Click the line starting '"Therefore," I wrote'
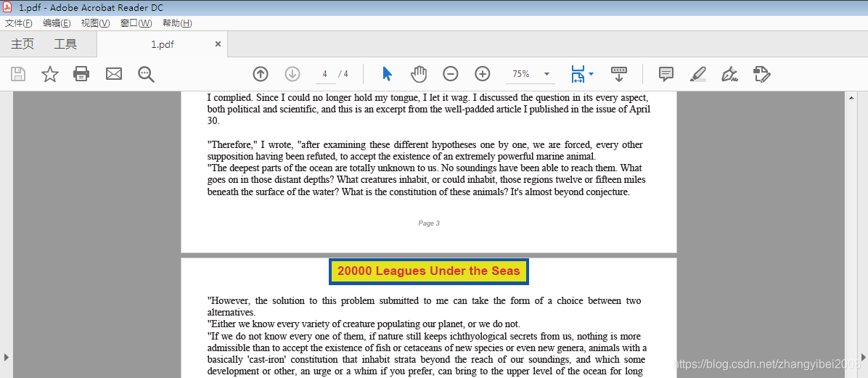868x378 pixels. [x=425, y=145]
